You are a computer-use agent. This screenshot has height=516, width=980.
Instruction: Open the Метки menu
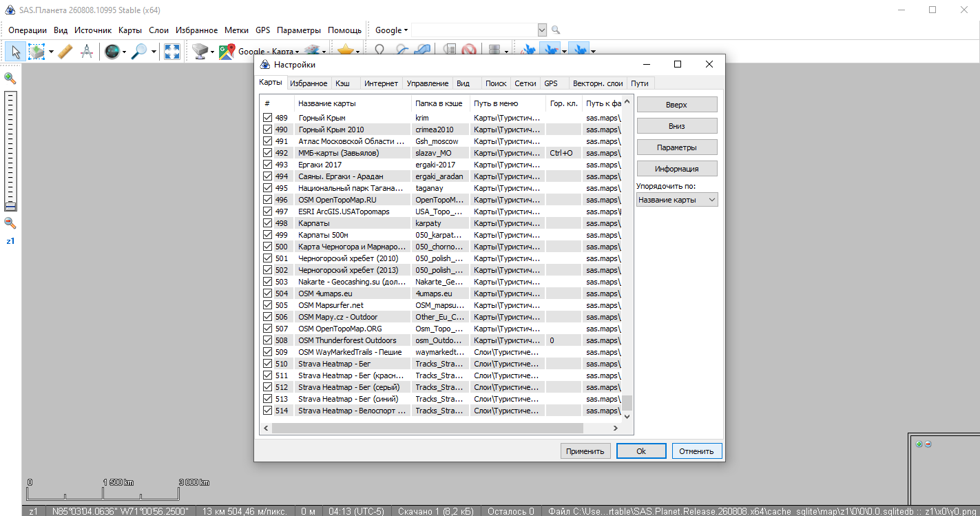coord(236,30)
